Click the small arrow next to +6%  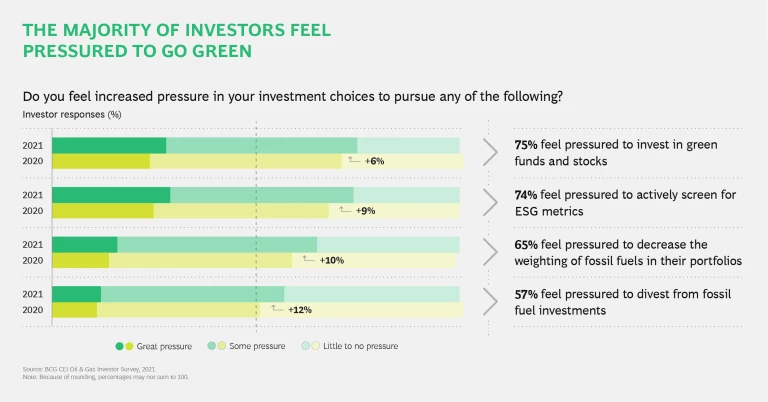[x=354, y=160]
